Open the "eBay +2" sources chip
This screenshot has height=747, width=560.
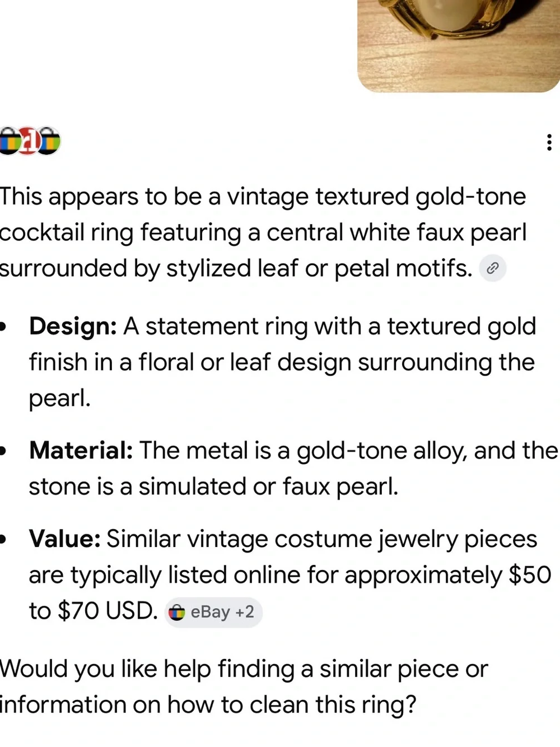213,612
